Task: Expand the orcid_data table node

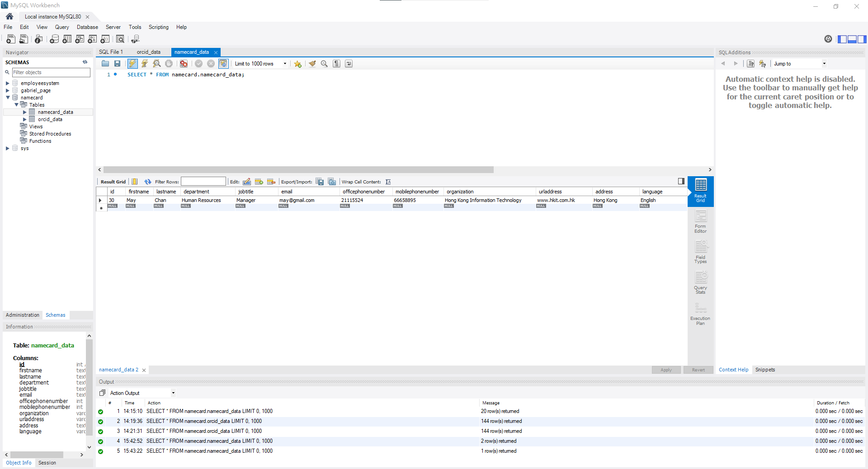Action: [x=25, y=119]
